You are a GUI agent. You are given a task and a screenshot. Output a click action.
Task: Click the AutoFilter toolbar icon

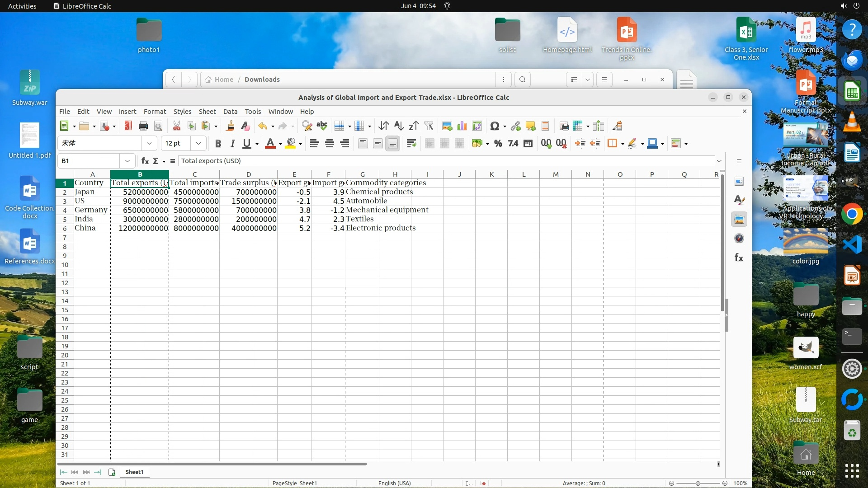pyautogui.click(x=429, y=126)
